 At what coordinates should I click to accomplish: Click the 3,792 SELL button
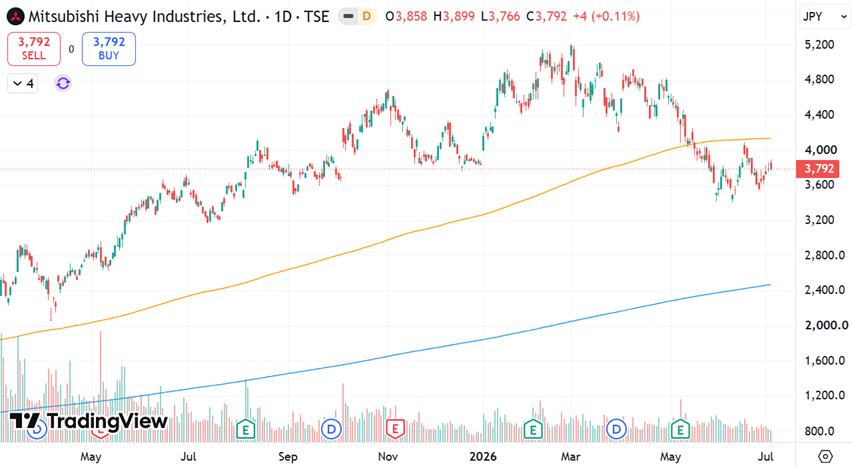pos(34,49)
